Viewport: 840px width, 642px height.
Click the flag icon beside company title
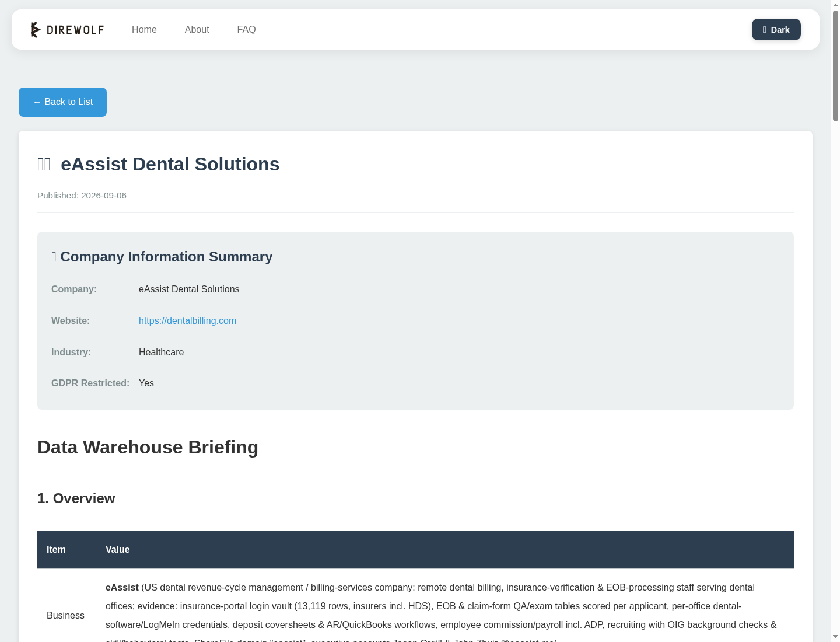click(x=44, y=165)
